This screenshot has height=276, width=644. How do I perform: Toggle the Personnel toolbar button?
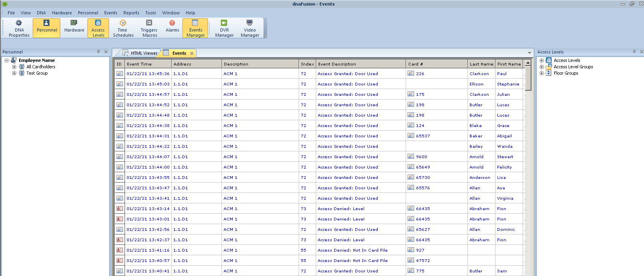point(47,28)
